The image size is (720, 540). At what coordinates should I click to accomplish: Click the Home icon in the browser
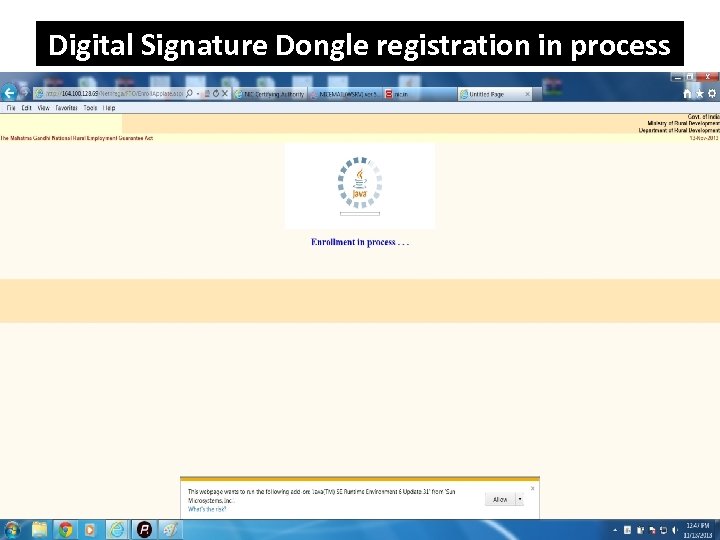point(687,94)
